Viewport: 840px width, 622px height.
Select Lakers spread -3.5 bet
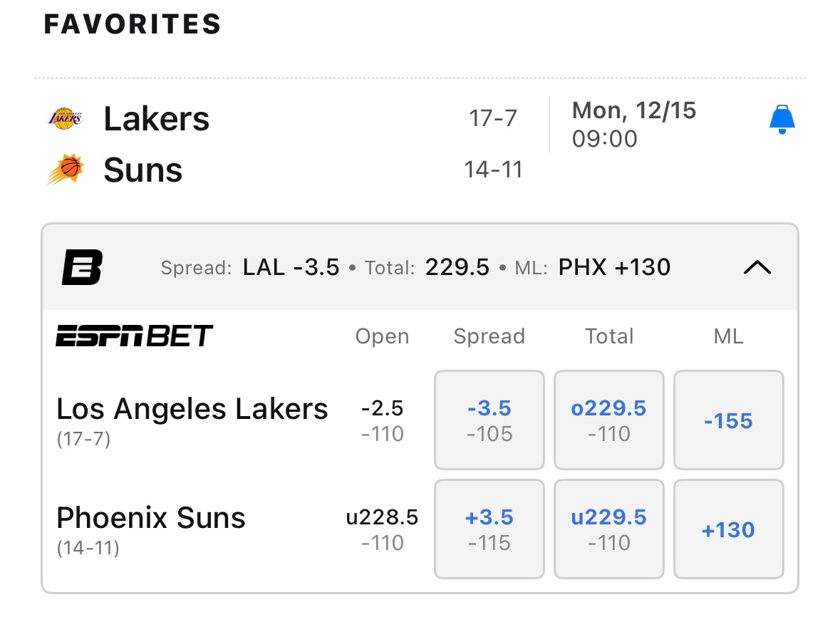[489, 420]
